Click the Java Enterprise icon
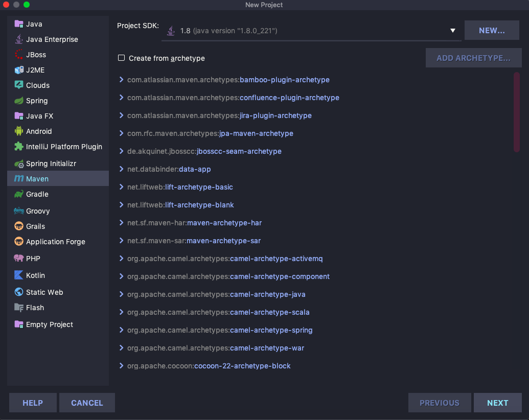The image size is (529, 420). pyautogui.click(x=19, y=39)
